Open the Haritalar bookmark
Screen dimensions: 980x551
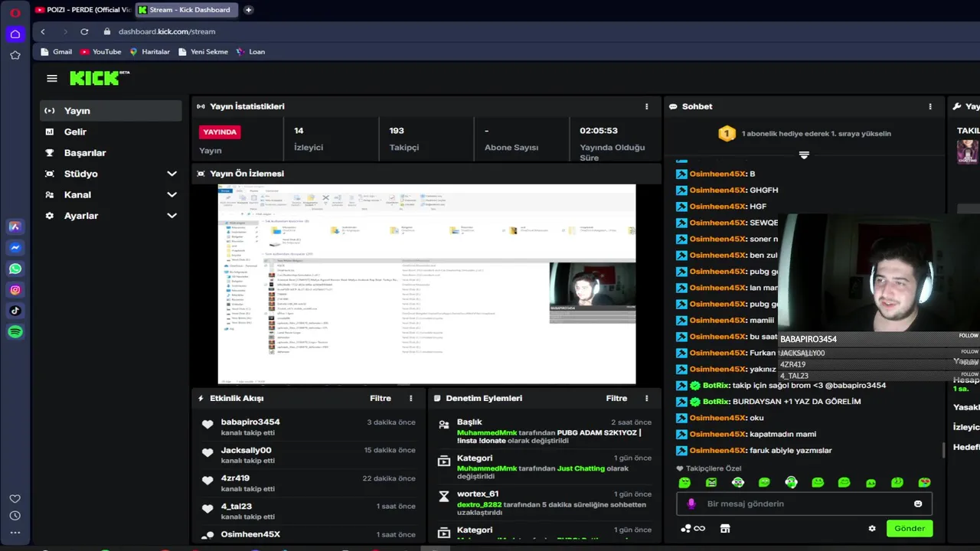tap(149, 52)
